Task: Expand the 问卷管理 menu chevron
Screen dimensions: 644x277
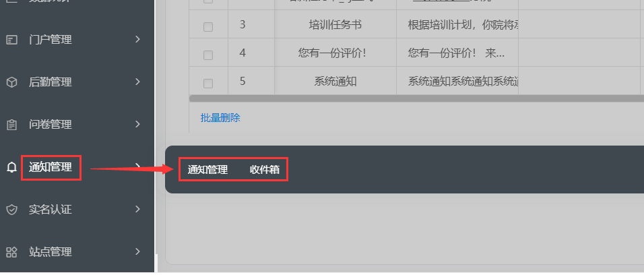Action: pyautogui.click(x=138, y=124)
